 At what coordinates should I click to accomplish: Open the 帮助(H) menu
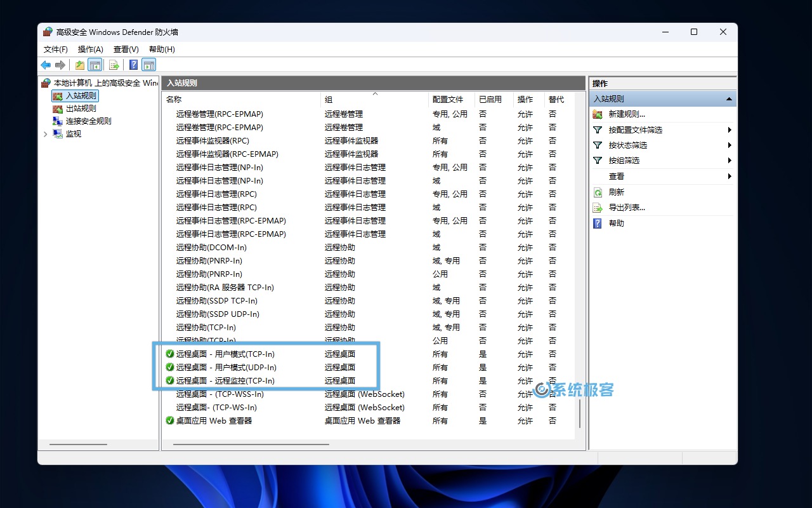point(162,49)
